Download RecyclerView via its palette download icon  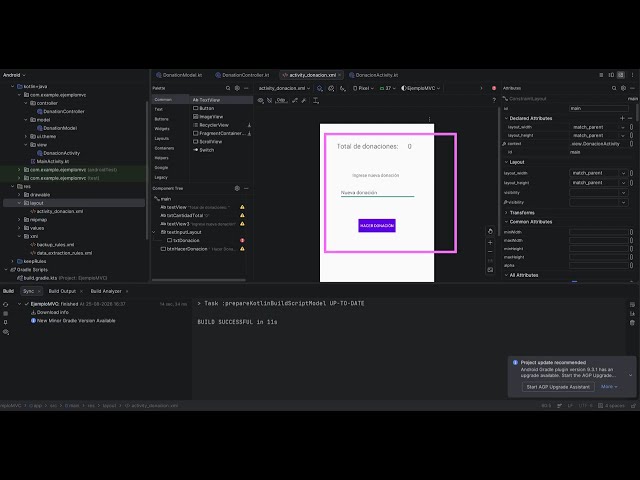249,125
